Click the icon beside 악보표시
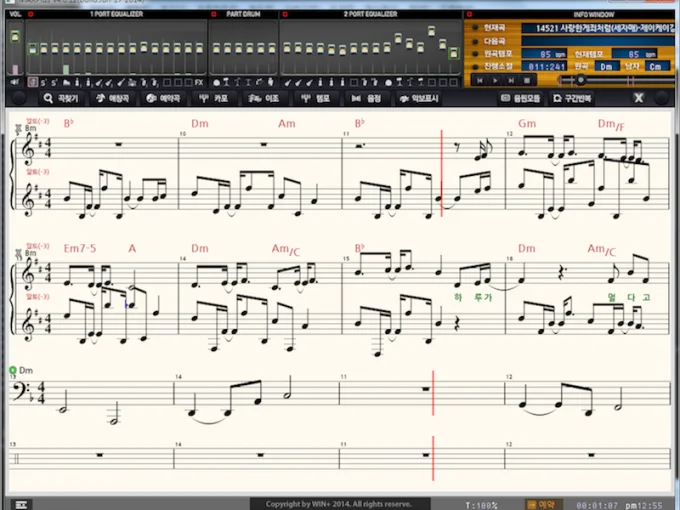 point(404,98)
